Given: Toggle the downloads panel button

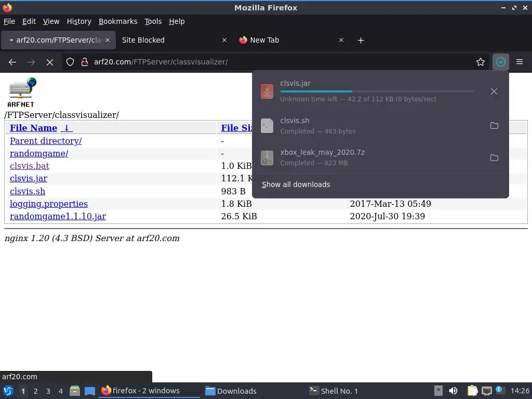Looking at the screenshot, I should click(x=500, y=62).
